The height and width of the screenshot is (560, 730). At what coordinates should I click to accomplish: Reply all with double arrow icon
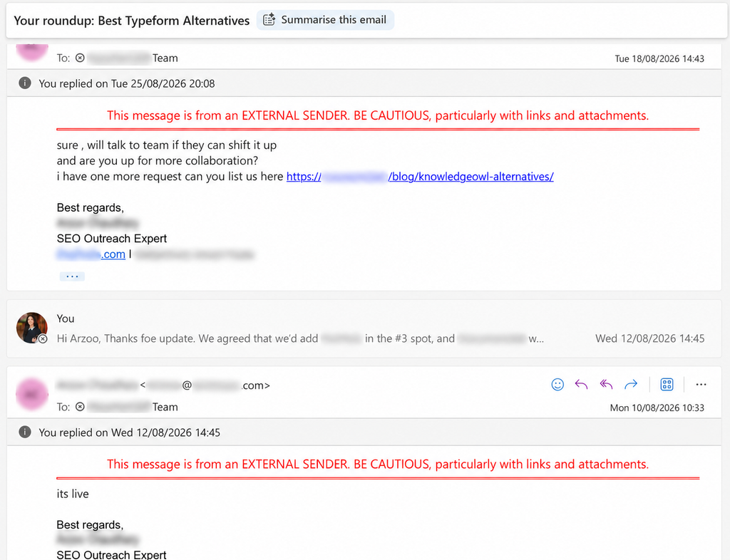tap(606, 385)
